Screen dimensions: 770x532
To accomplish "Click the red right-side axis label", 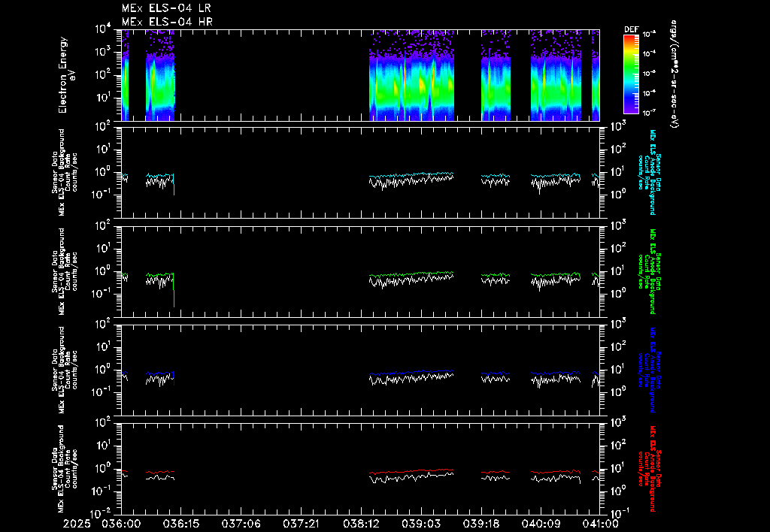I will click(649, 469).
